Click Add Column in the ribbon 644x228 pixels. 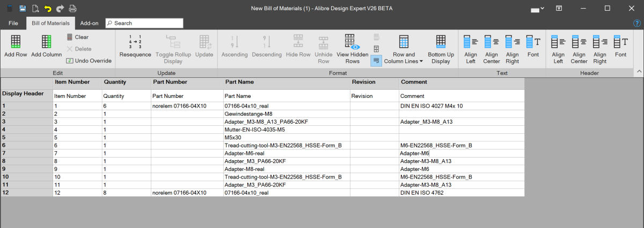46,42
